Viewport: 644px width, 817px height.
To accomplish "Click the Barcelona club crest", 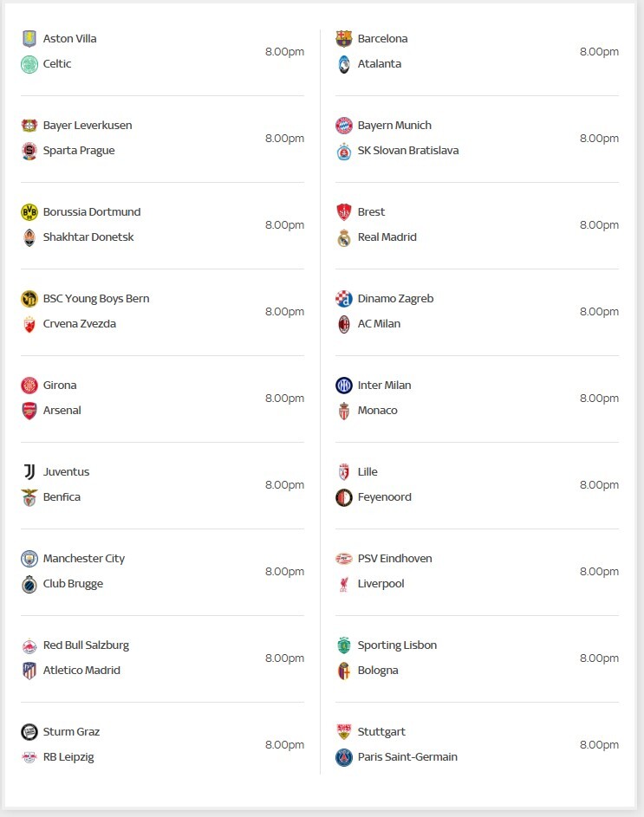I will click(x=343, y=39).
